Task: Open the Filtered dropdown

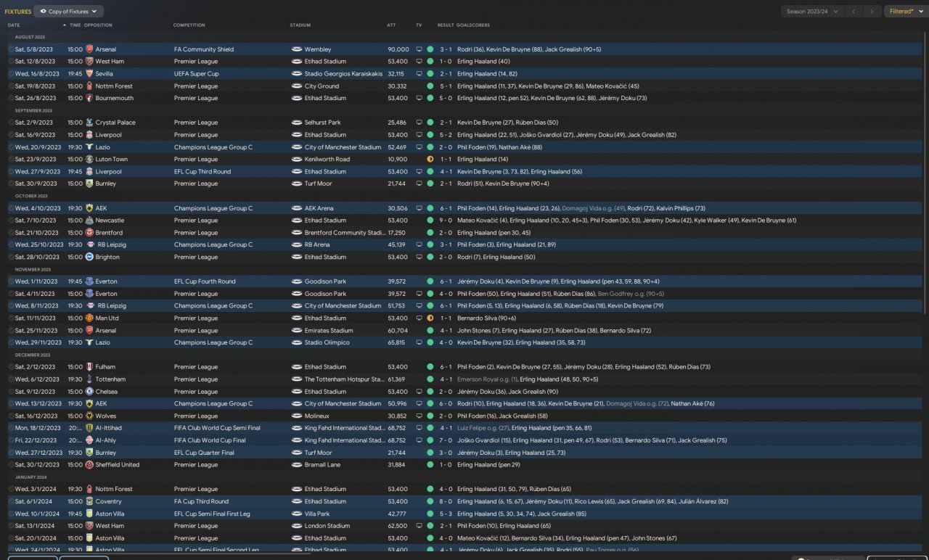Action: [905, 12]
